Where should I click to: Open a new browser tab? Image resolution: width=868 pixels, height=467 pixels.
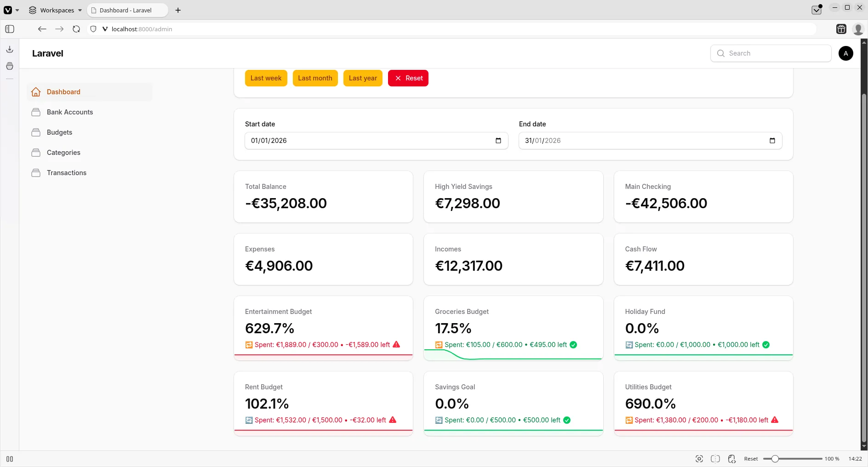click(178, 10)
